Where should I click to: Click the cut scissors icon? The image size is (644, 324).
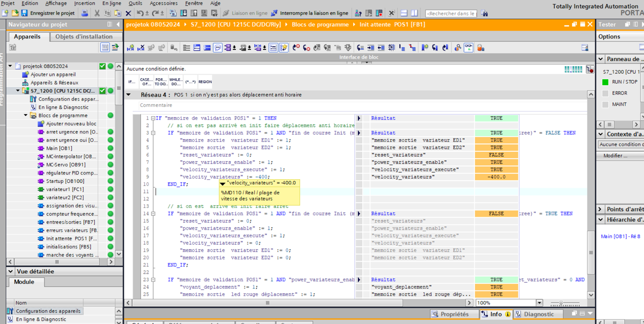click(97, 13)
